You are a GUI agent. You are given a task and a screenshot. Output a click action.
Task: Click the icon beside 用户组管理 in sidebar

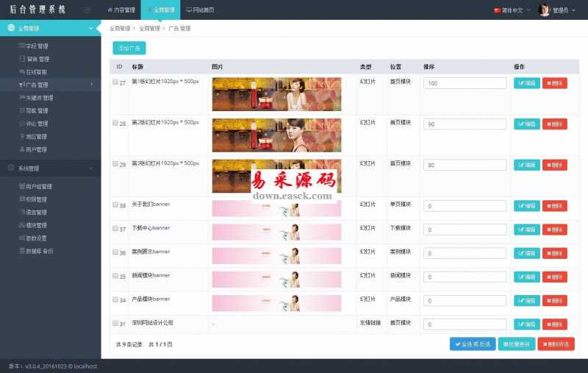point(22,186)
